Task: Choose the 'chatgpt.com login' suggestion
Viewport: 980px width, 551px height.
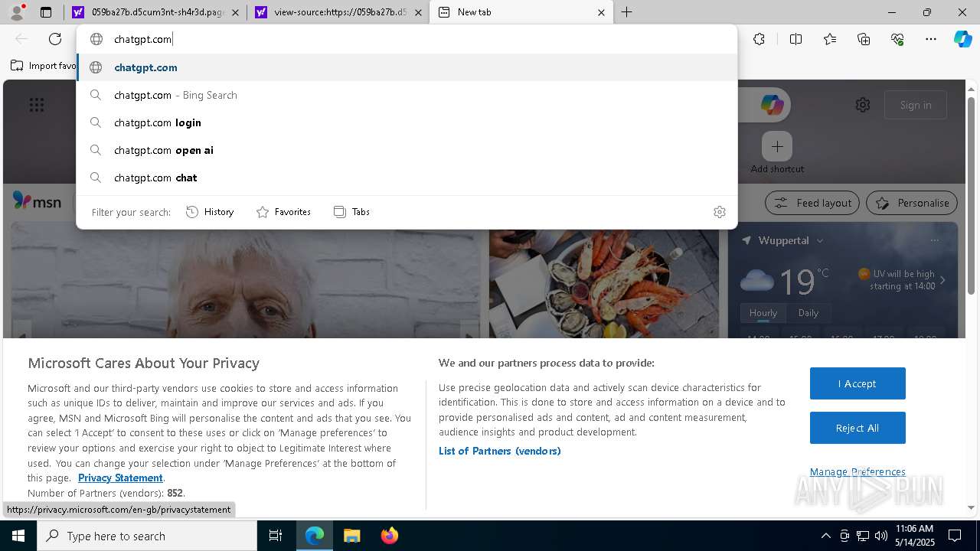Action: coord(407,122)
